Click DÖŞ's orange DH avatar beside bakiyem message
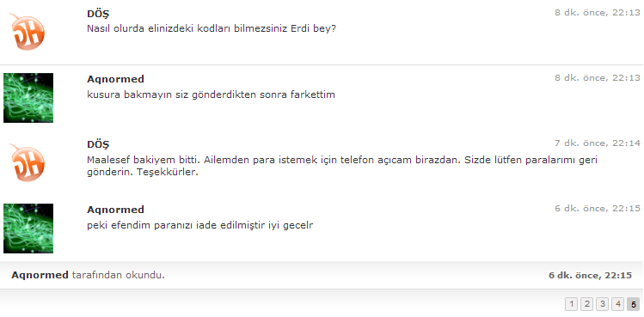The image size is (644, 317). [x=28, y=162]
